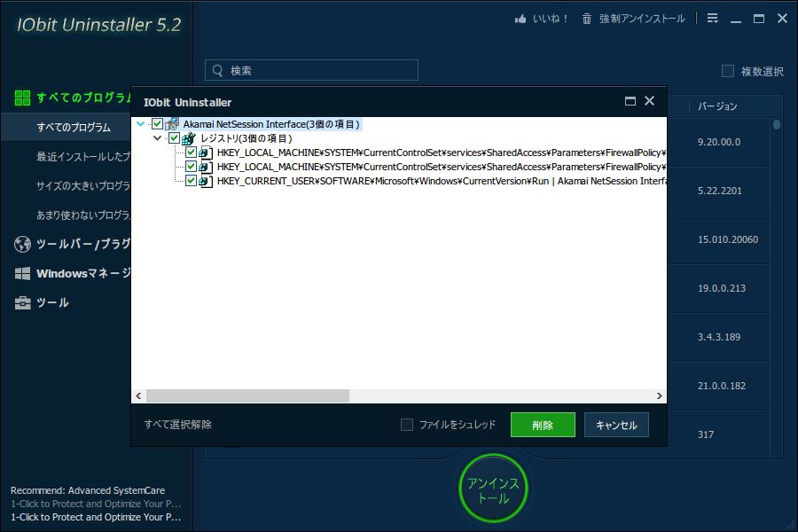
Task: Collapse the レジストリ tree node
Action: [x=158, y=138]
